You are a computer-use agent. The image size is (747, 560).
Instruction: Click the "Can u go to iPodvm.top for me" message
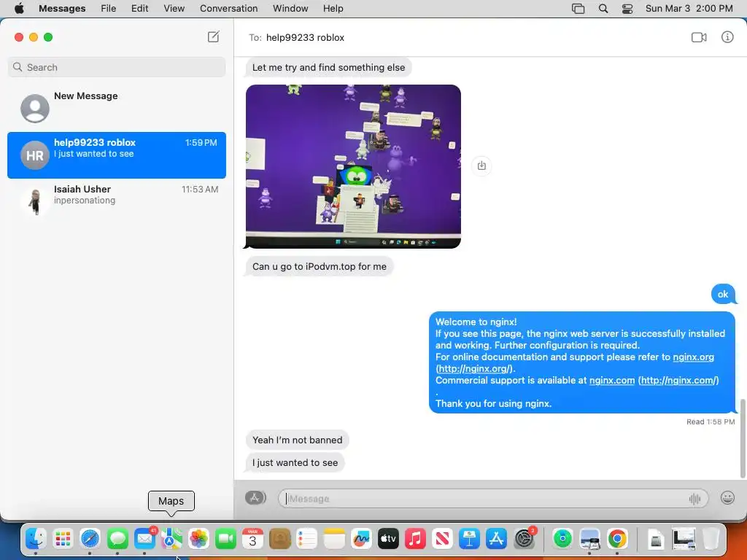(x=320, y=267)
